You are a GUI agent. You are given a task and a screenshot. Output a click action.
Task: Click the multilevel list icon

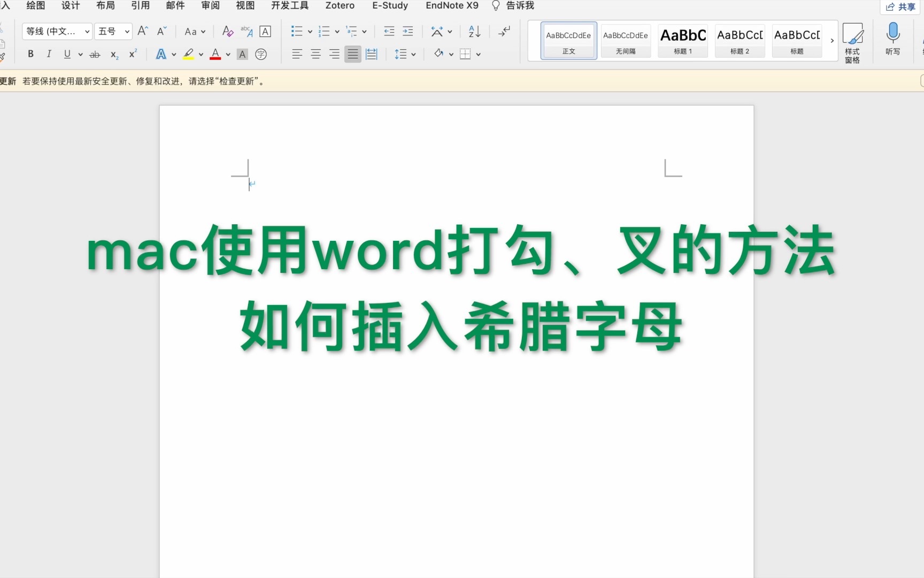coord(351,31)
